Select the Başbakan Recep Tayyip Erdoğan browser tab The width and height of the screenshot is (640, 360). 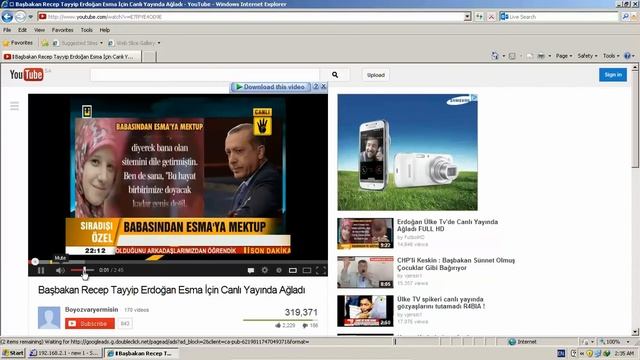(71, 57)
